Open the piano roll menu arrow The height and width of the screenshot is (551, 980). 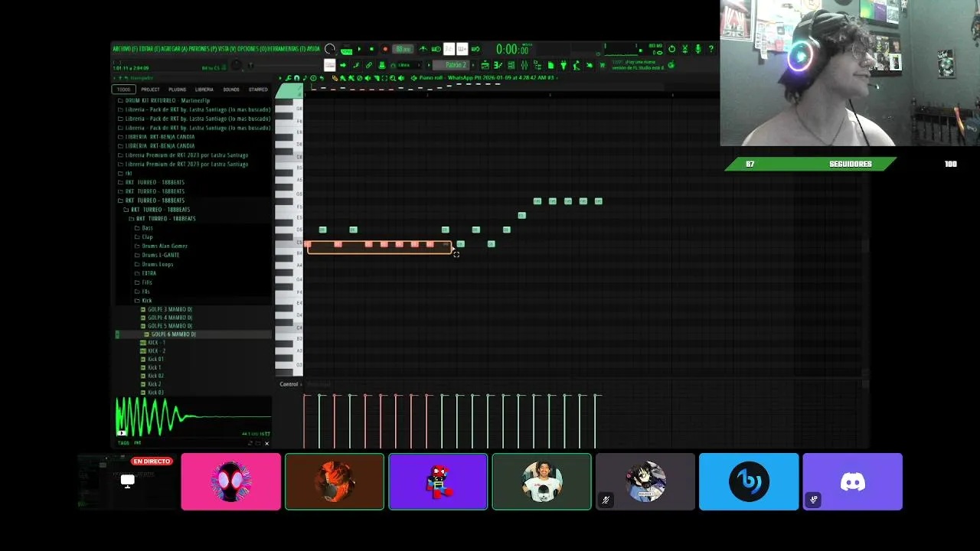(x=280, y=78)
